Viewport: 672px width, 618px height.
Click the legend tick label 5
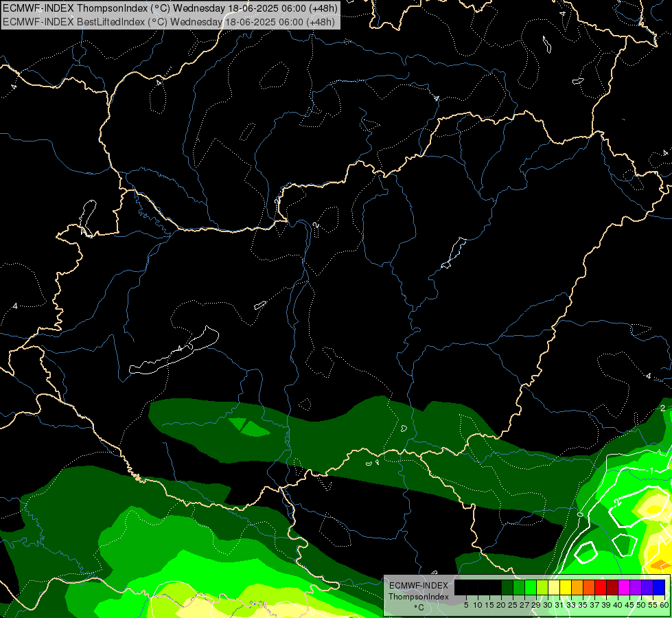pyautogui.click(x=466, y=605)
